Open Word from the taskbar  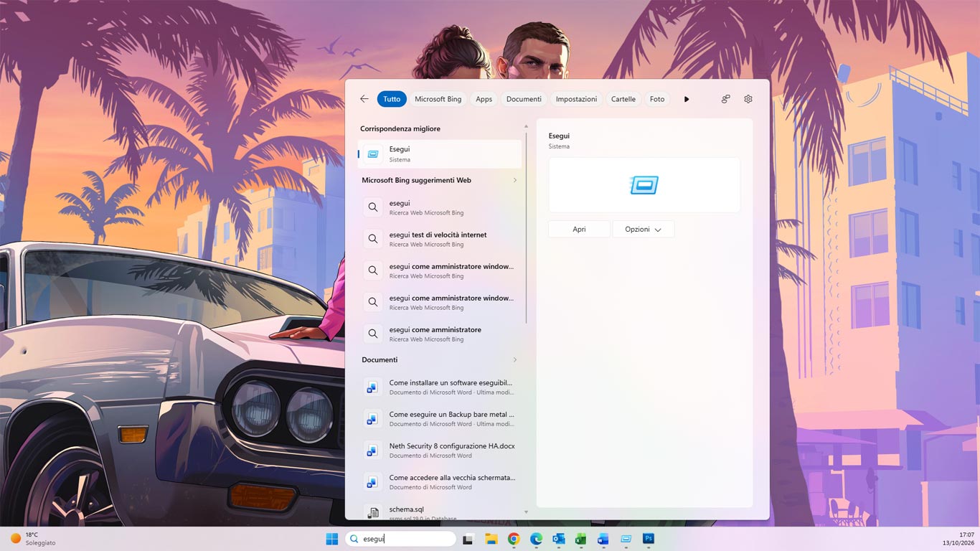[x=603, y=539]
